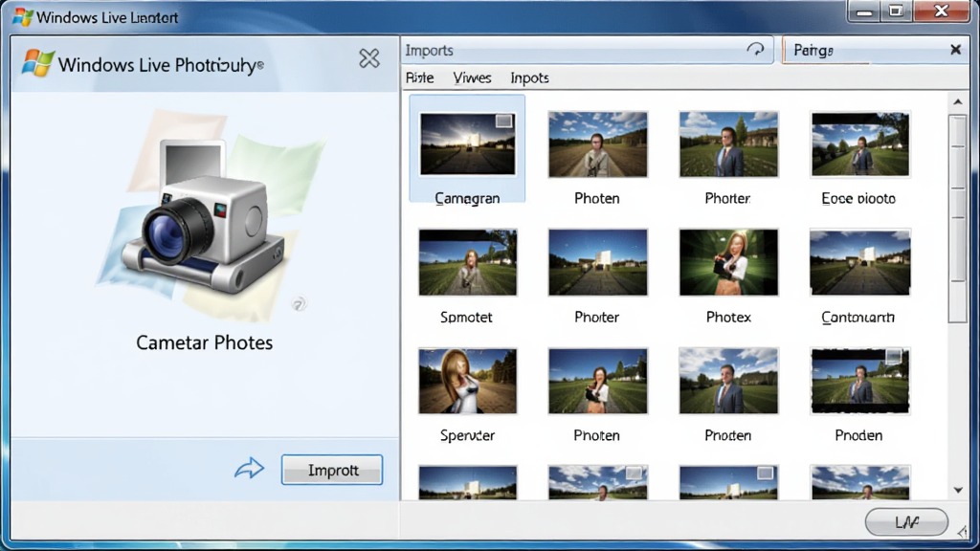This screenshot has height=551, width=980.
Task: Click the Cametar Photes caption
Action: (x=205, y=342)
